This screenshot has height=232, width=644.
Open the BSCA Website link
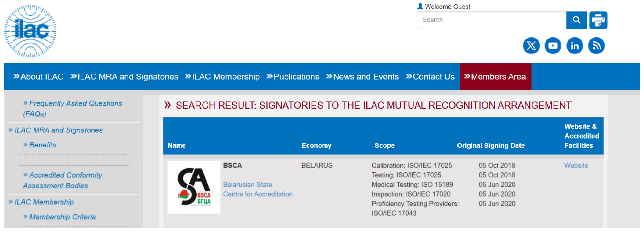click(x=576, y=165)
